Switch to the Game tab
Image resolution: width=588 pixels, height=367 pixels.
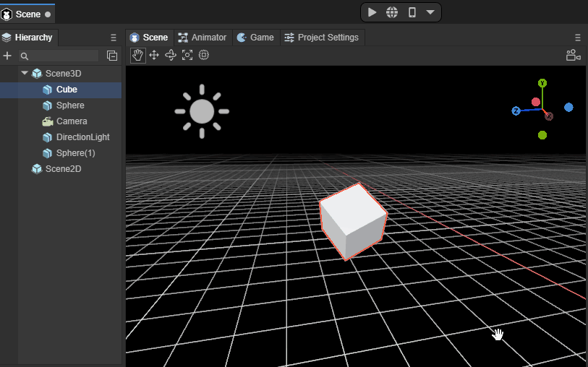point(255,38)
